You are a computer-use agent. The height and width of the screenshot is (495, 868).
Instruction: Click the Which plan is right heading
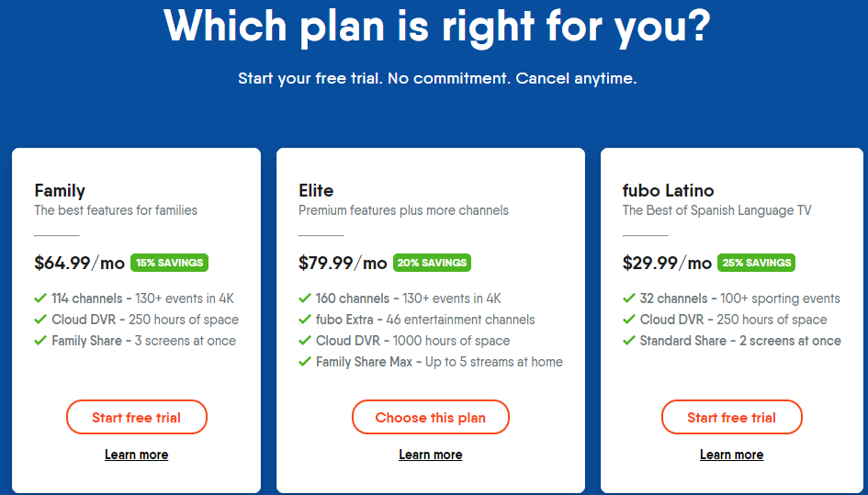(437, 26)
